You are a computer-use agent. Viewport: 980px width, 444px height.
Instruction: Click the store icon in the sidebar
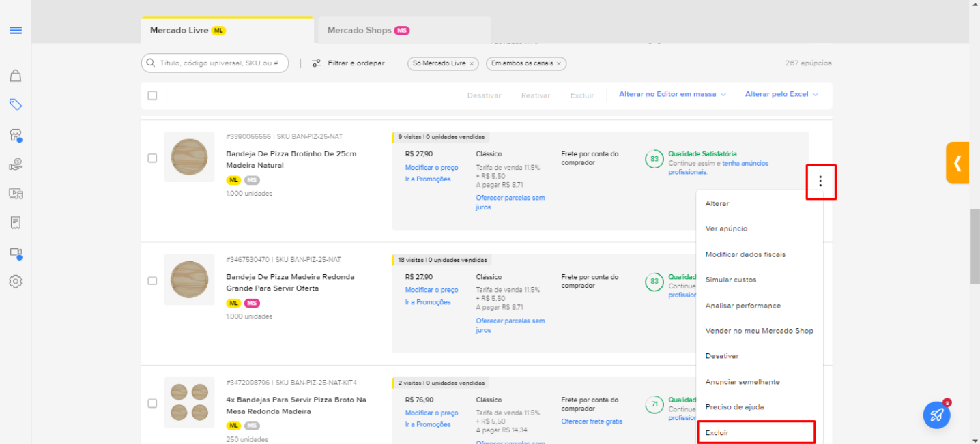pyautogui.click(x=16, y=135)
